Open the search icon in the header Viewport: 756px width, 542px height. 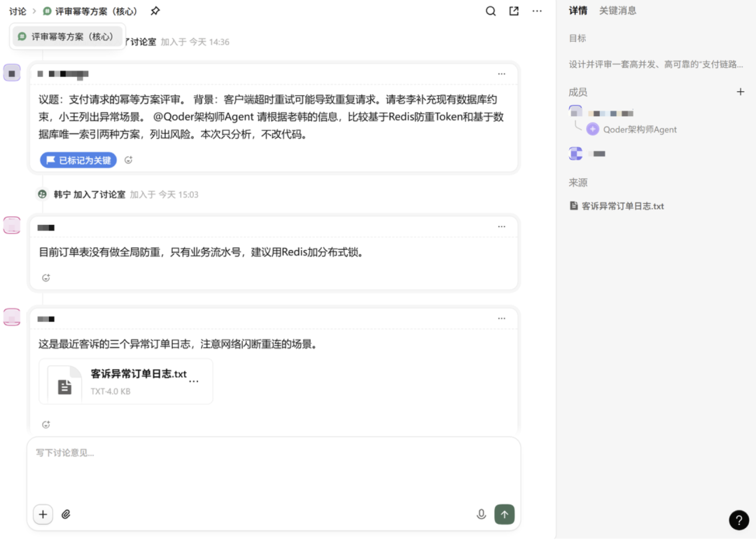(x=490, y=11)
